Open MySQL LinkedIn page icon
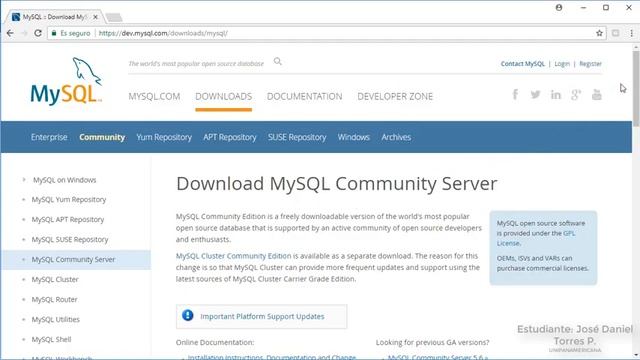 [556, 95]
